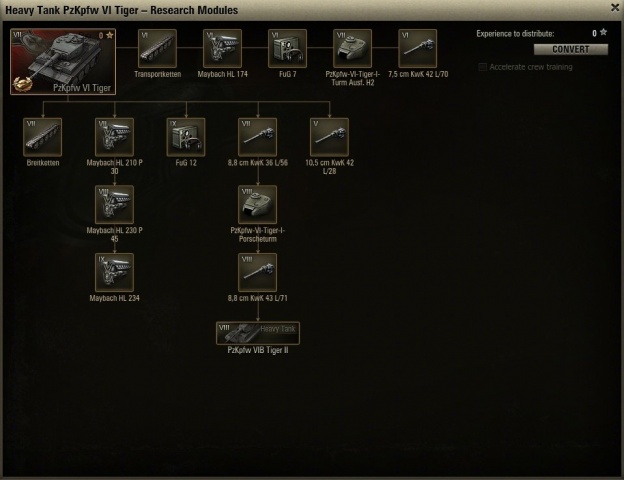This screenshot has height=480, width=624.
Task: Click the '7,5 cm KwK 42 L/70' label
Action: click(x=418, y=74)
